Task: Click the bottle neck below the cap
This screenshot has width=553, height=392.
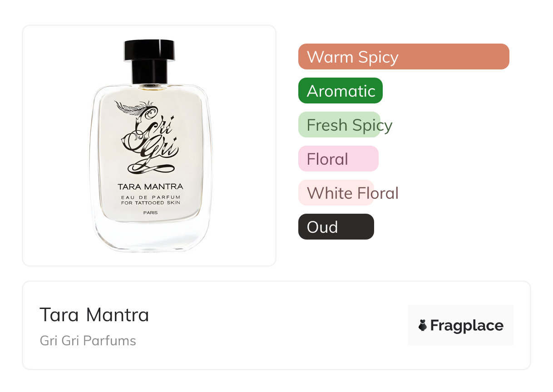Action: [x=149, y=73]
